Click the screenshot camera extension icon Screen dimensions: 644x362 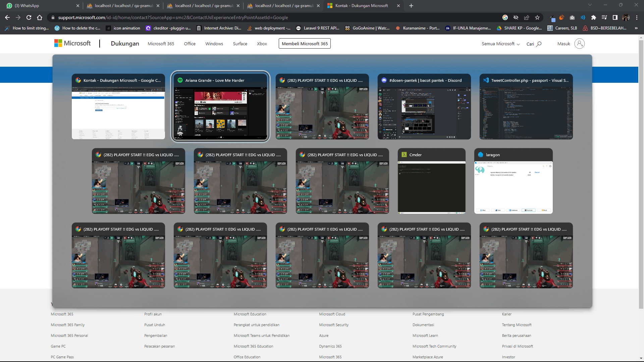[572, 17]
